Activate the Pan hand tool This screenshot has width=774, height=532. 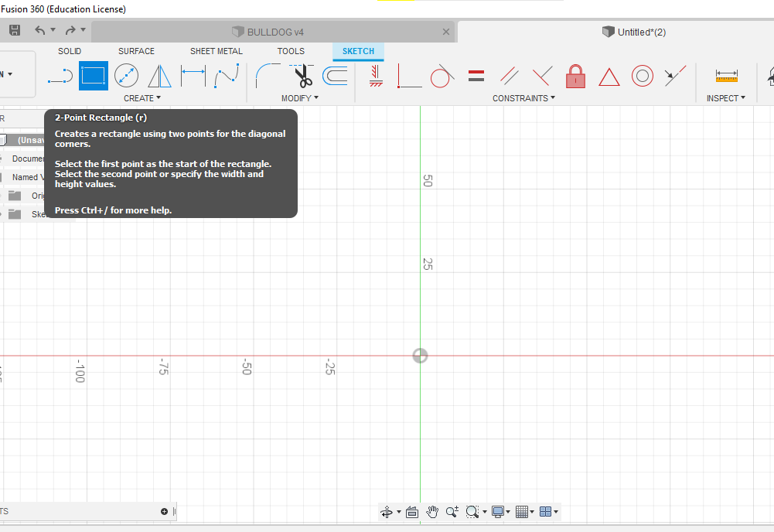[x=432, y=512]
